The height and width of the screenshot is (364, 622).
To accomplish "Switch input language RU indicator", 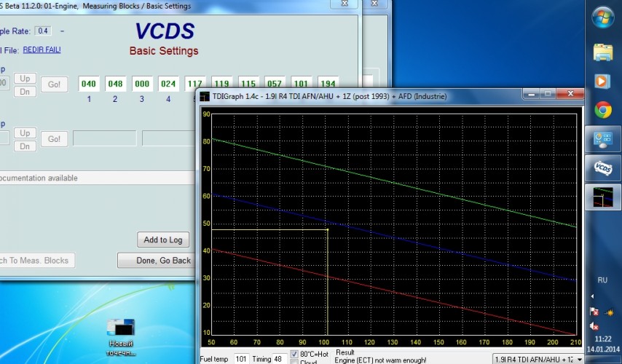I will click(602, 280).
